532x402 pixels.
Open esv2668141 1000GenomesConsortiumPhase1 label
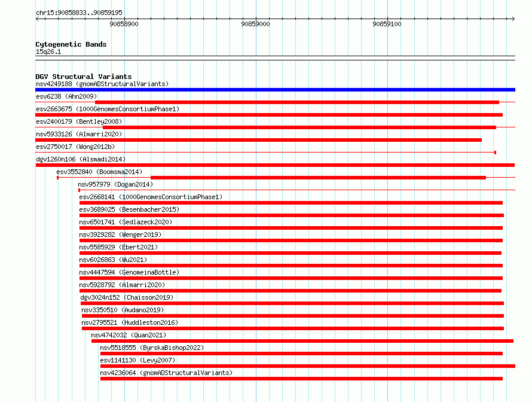pyautogui.click(x=151, y=197)
